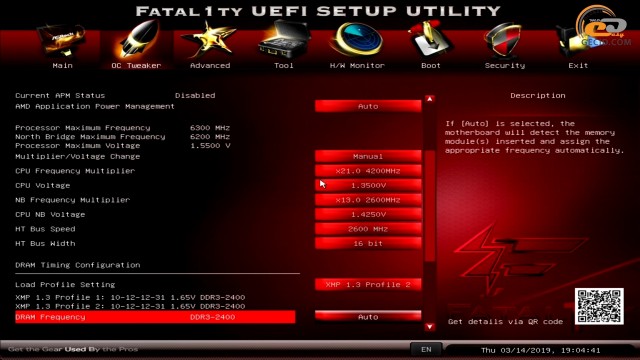Screen dimensions: 640x360
Task: Click Processor Maximum Frequency 6300 MHz row
Action: 122,127
